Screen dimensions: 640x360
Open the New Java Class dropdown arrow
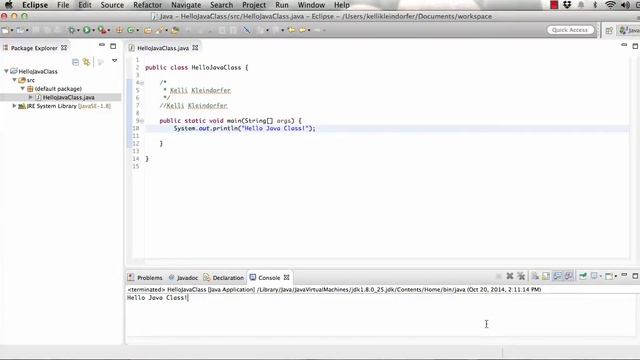(x=138, y=30)
